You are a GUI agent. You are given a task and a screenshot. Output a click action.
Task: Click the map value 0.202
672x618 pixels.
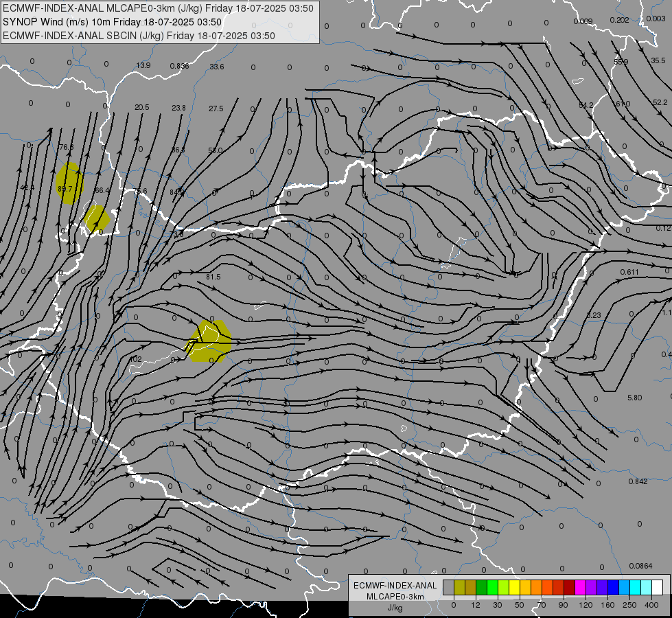pos(619,20)
